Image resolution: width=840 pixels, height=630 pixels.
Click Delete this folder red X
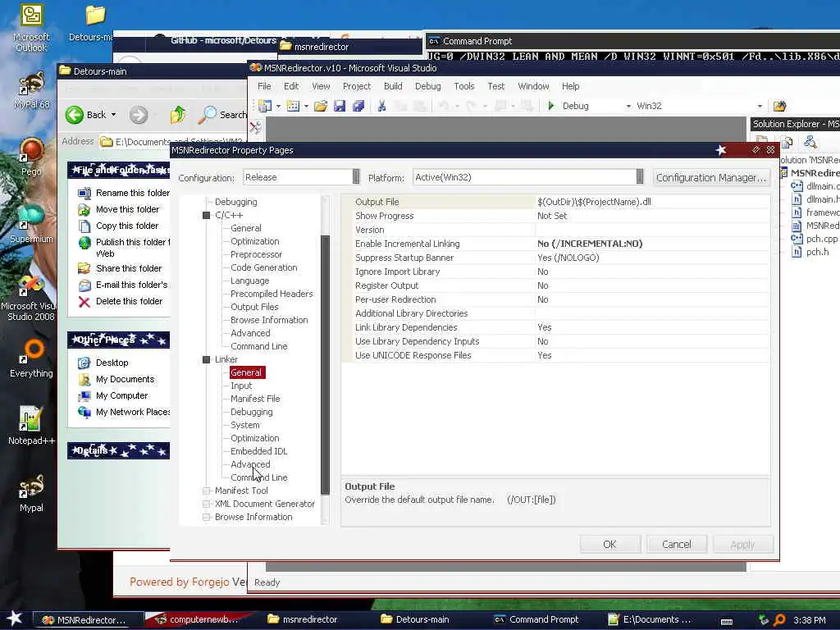tap(84, 302)
